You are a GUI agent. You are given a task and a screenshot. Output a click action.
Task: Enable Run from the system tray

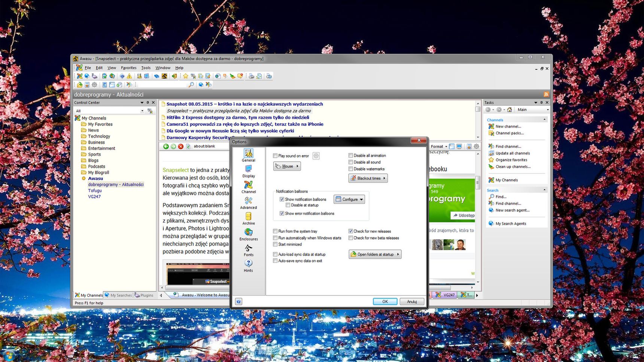tap(275, 231)
